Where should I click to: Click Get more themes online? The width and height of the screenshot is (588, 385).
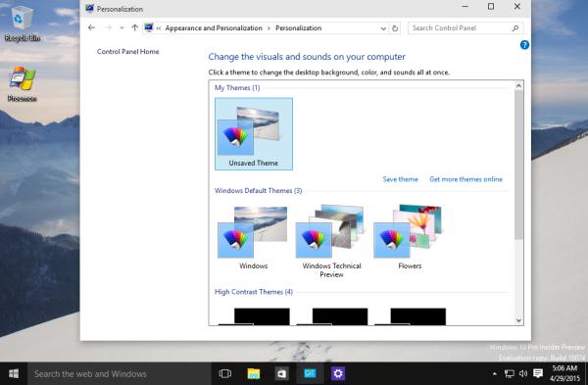tap(465, 179)
